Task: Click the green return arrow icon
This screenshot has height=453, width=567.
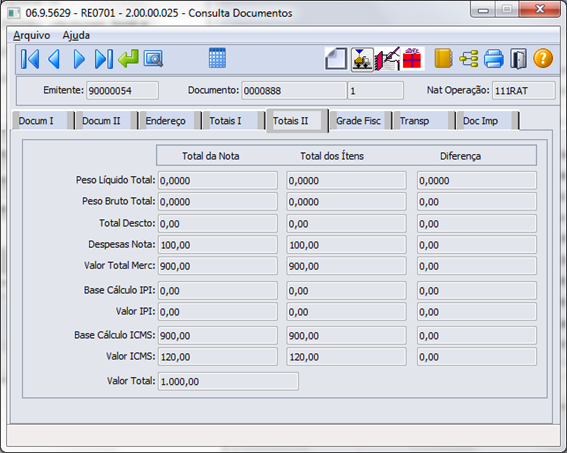Action: (128, 59)
